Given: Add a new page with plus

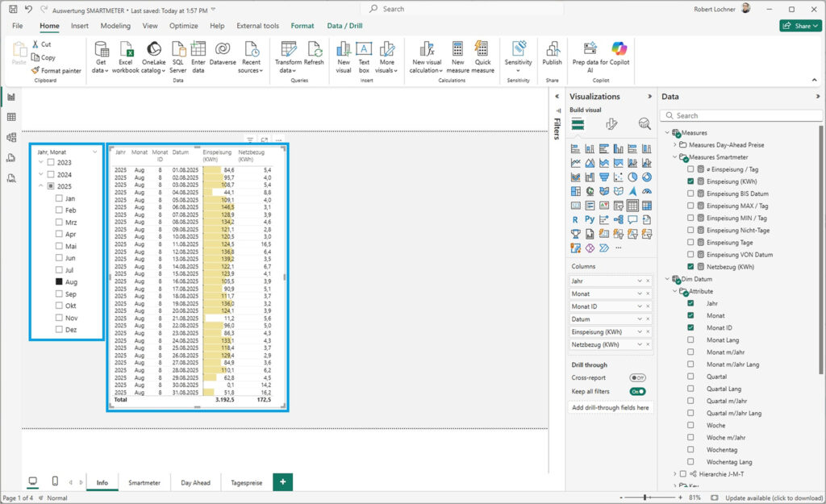Looking at the screenshot, I should coord(283,482).
